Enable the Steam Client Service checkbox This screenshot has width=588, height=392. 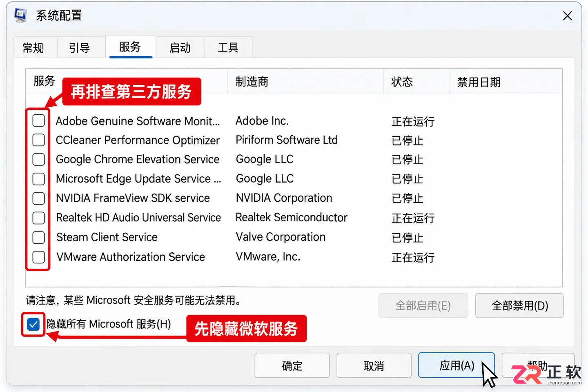(x=38, y=238)
